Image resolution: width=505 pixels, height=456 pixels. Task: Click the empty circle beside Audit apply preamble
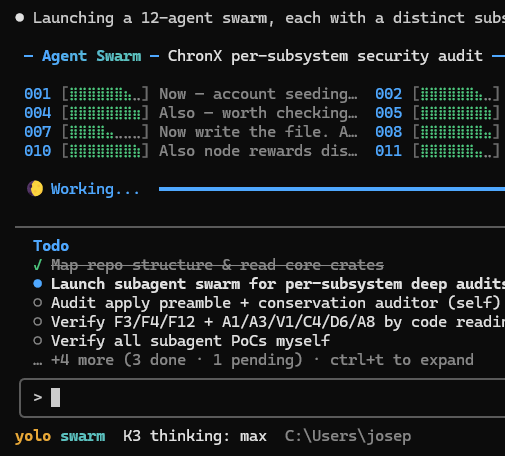pyautogui.click(x=38, y=303)
